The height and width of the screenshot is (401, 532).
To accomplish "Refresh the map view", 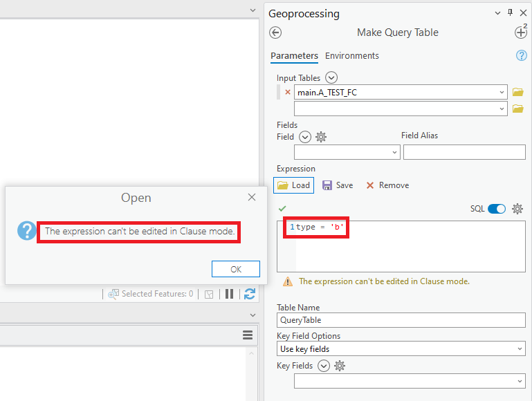I will pyautogui.click(x=250, y=294).
